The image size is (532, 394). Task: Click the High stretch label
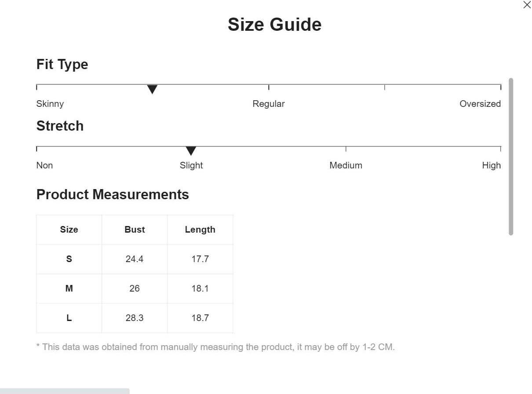[x=491, y=165]
